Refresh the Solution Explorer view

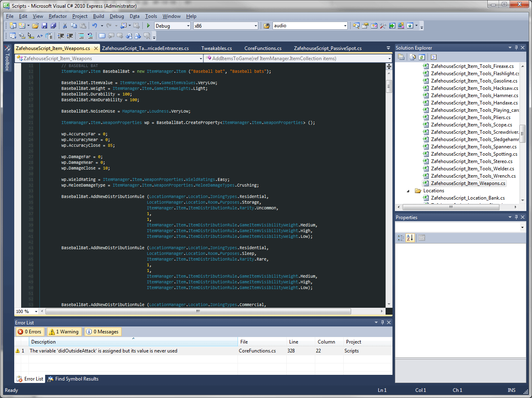pos(422,57)
